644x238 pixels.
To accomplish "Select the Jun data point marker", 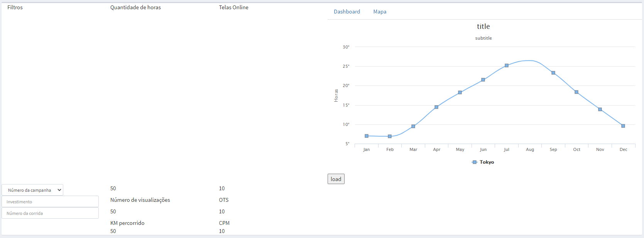I will (x=483, y=80).
